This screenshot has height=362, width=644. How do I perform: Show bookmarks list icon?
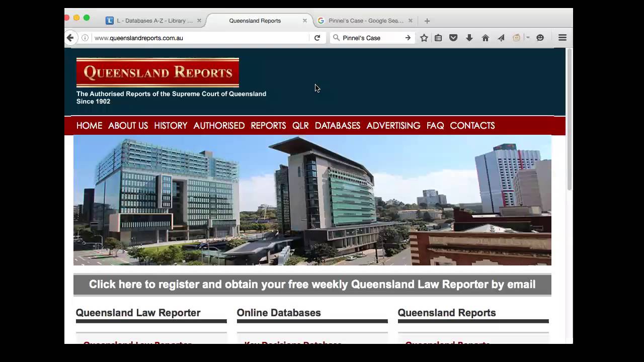click(438, 38)
